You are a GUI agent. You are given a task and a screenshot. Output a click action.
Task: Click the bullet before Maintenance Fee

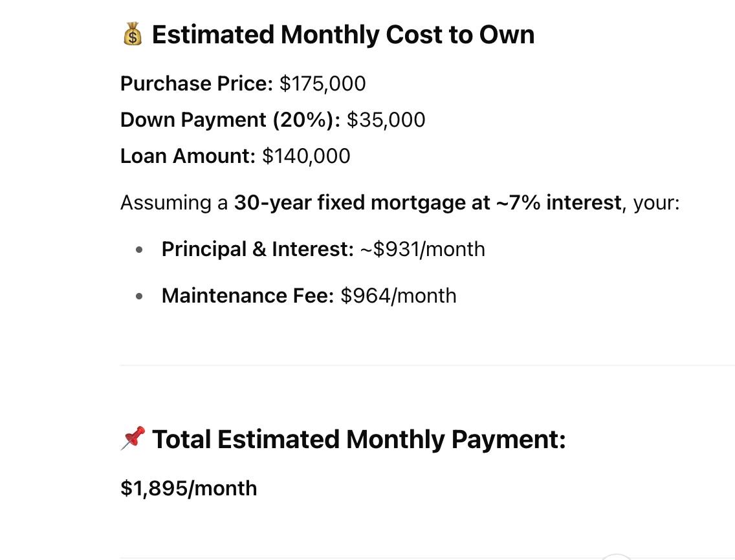click(139, 296)
